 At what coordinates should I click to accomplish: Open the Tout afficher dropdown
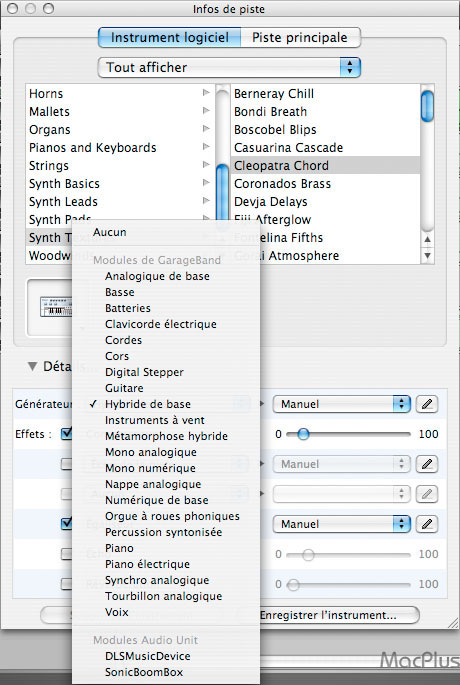[229, 67]
